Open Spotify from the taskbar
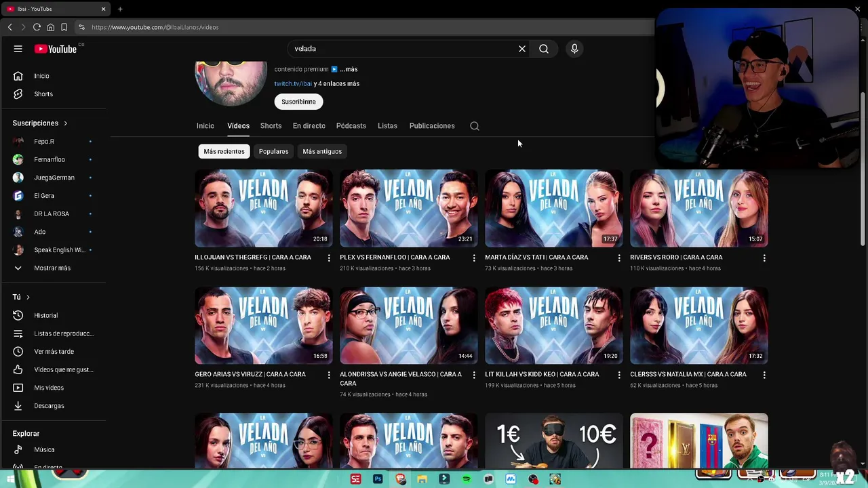 pyautogui.click(x=467, y=479)
